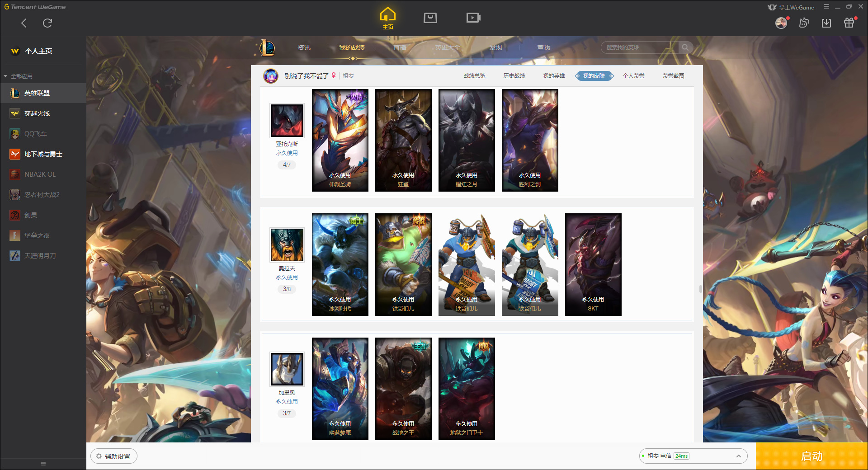868x470 pixels.
Task: Click the 启动 launch button
Action: click(811, 456)
